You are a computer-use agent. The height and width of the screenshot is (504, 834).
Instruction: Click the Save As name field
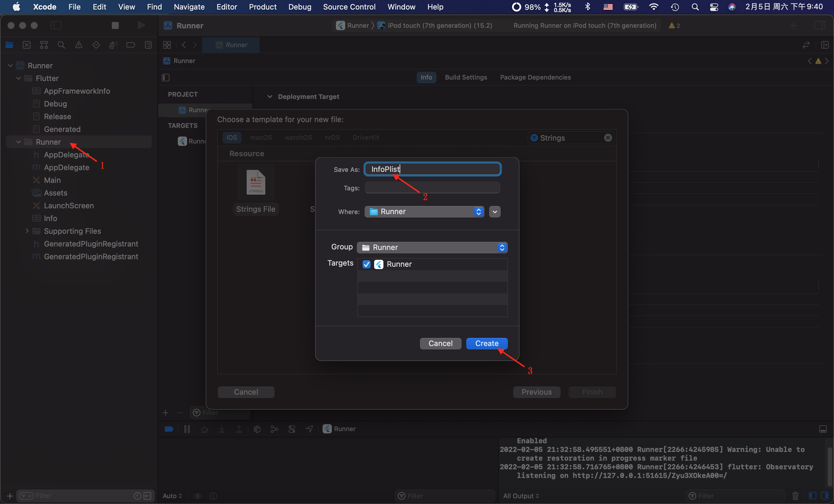432,169
